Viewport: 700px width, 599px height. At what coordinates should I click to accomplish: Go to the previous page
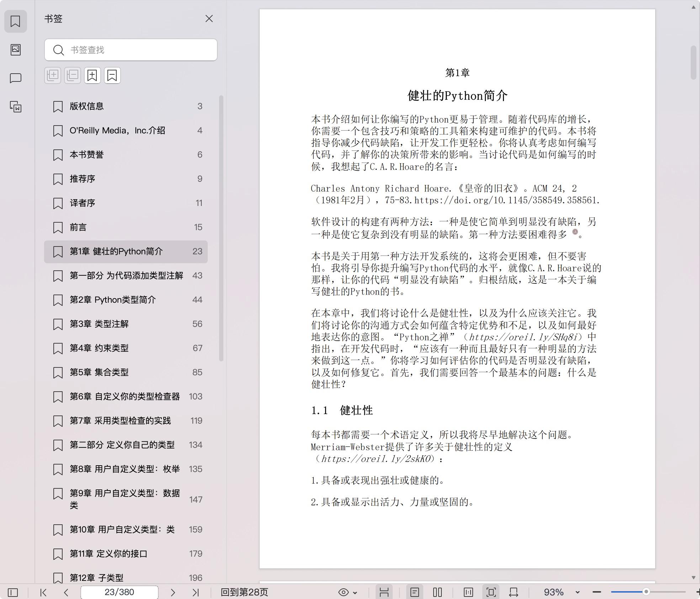pyautogui.click(x=66, y=592)
